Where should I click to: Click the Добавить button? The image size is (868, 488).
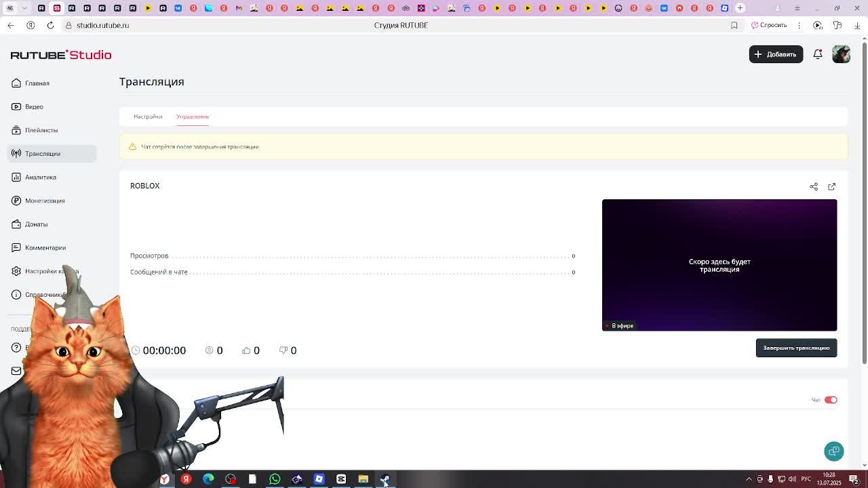776,54
